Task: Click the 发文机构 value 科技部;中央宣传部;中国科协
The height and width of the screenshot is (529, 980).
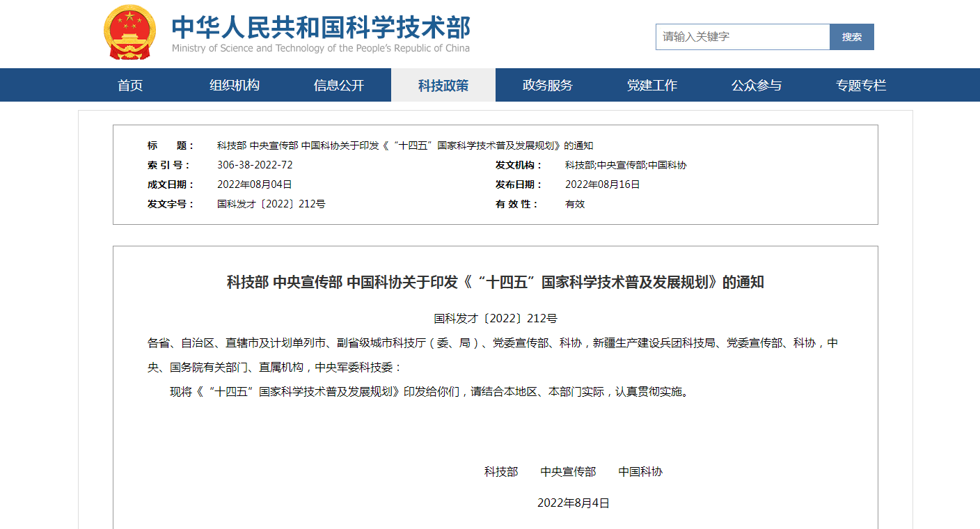Action: click(x=626, y=165)
